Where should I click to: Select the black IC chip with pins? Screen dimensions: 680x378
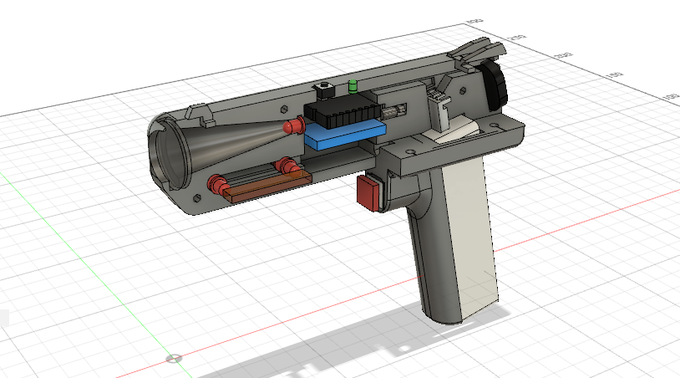343,111
